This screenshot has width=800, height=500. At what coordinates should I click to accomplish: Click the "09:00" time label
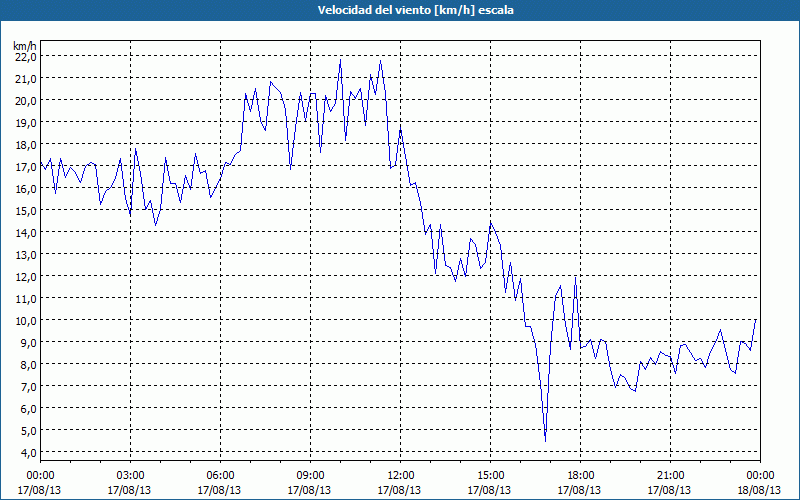click(x=310, y=476)
